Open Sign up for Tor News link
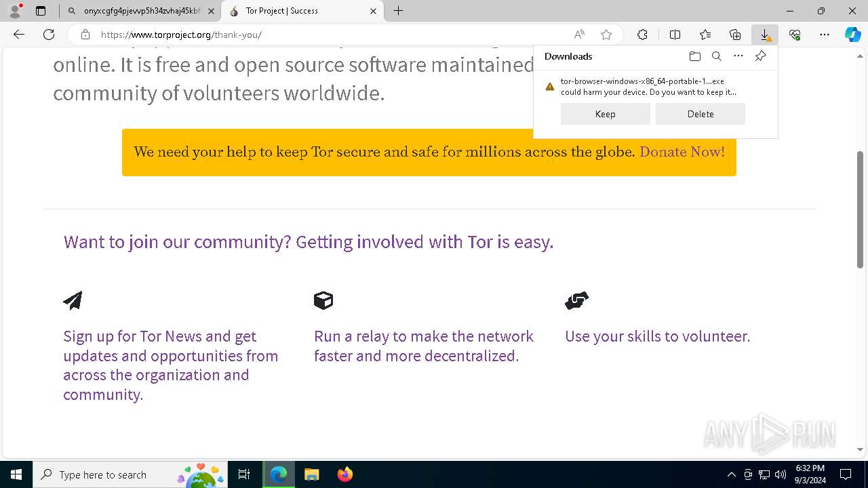This screenshot has width=868, height=488. click(171, 365)
